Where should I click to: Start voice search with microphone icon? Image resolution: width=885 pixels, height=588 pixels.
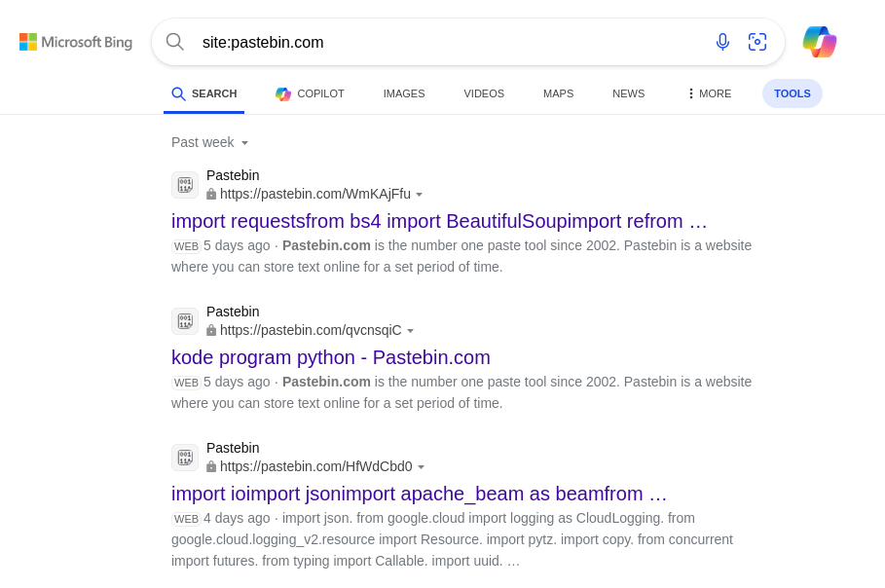722,42
